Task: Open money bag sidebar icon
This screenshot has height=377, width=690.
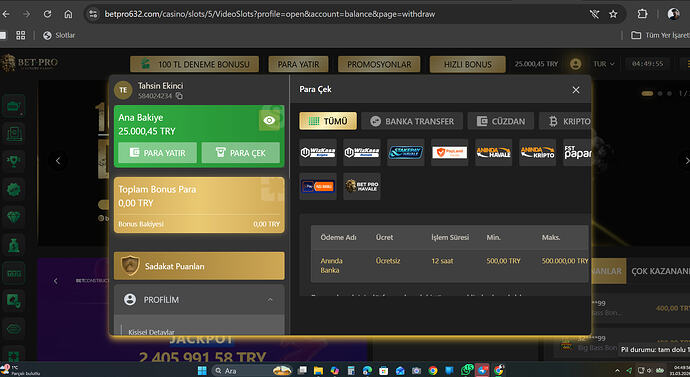Action: point(14,245)
